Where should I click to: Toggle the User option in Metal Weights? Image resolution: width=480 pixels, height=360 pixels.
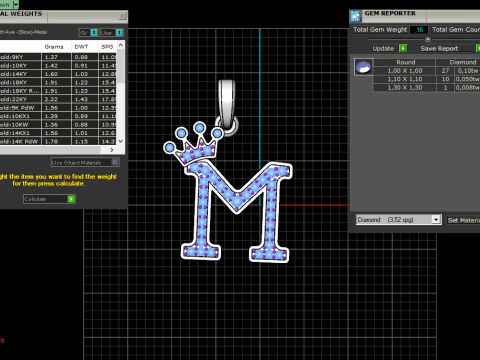click(x=119, y=33)
